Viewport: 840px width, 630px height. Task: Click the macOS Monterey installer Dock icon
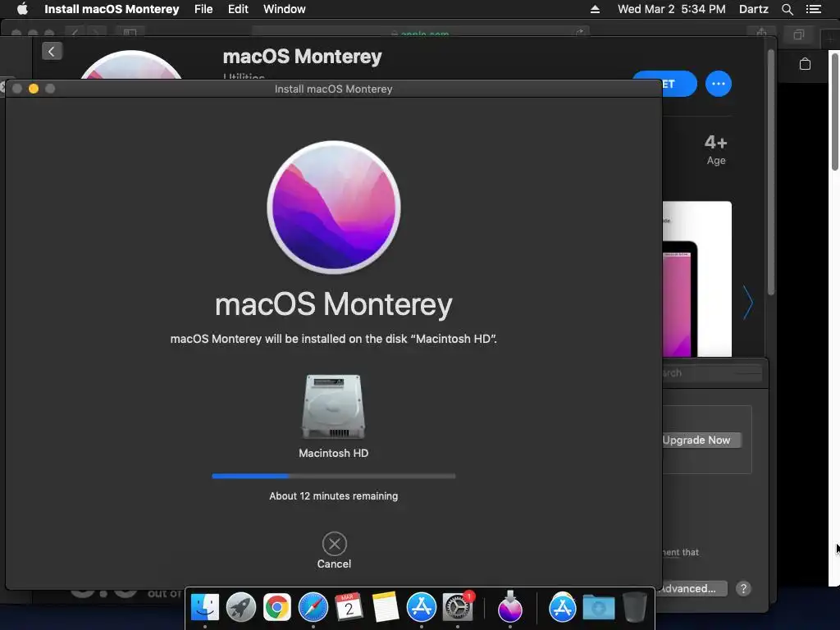pyautogui.click(x=510, y=607)
